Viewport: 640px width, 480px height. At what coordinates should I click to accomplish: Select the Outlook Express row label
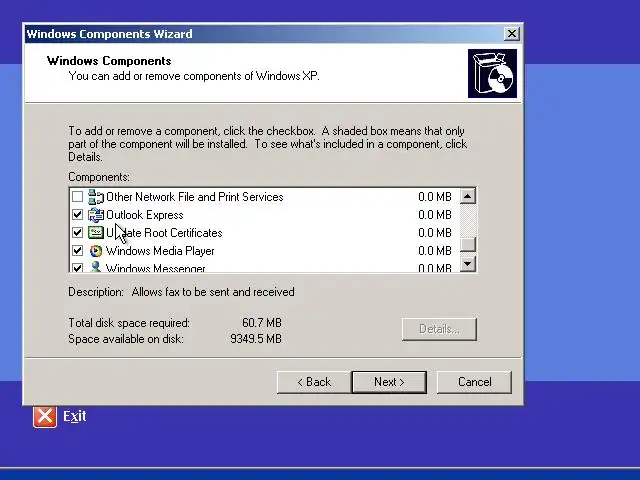[x=144, y=215]
